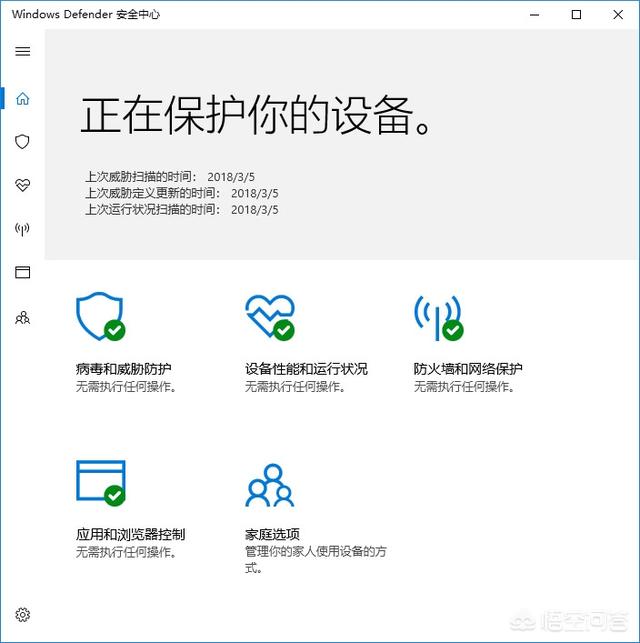Maximize the Windows Defender window
Viewport: 640px width, 643px height.
coord(576,15)
